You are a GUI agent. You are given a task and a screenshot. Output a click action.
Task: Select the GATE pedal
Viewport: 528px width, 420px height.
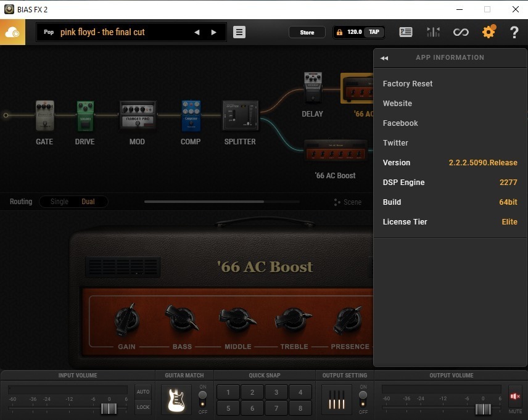[x=45, y=115]
